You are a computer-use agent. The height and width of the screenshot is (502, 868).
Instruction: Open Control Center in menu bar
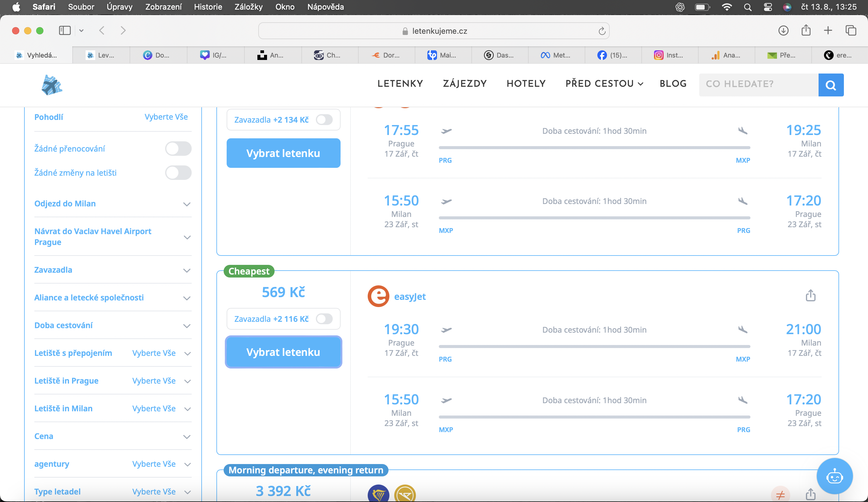[767, 7]
